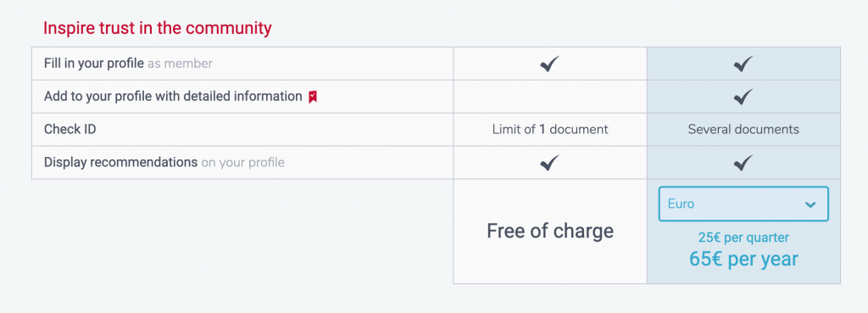Click the Inspire trust in the community heading

[x=158, y=28]
